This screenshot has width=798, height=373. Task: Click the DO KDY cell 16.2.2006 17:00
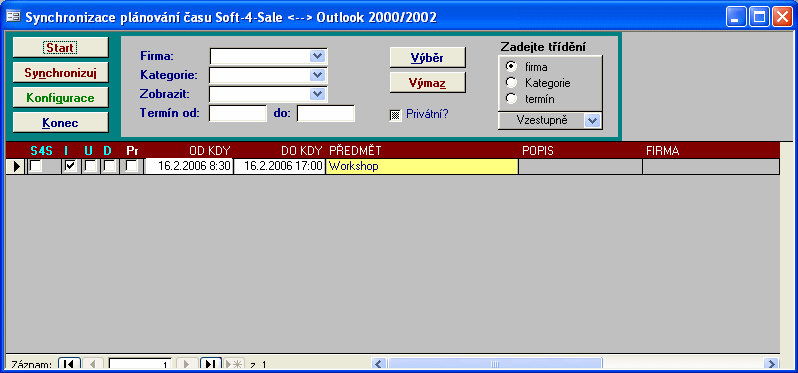(279, 166)
